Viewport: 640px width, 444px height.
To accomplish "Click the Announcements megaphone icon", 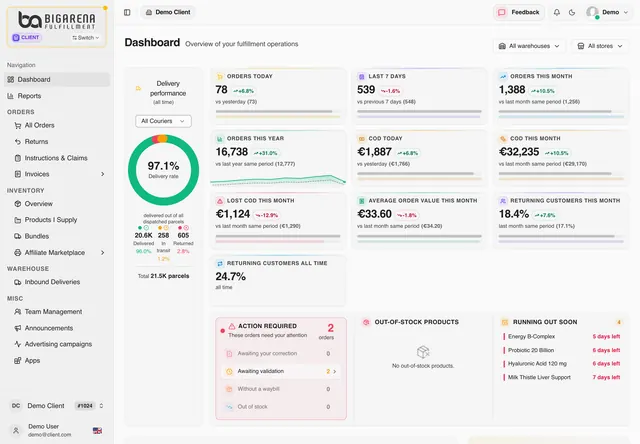I will [18, 328].
